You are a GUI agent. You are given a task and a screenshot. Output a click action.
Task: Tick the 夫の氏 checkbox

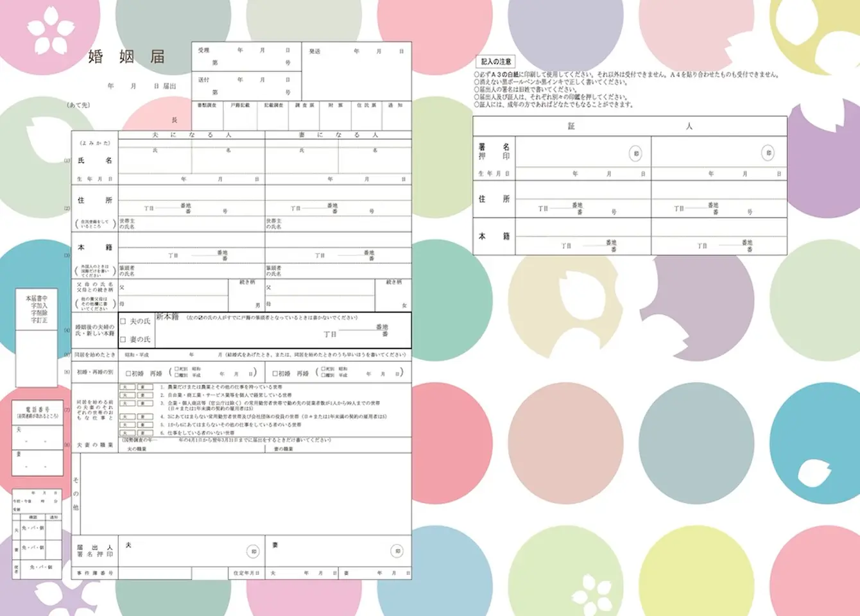tap(123, 321)
